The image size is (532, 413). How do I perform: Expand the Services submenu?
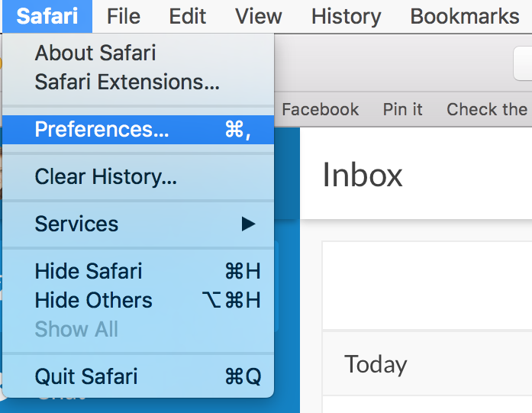[x=138, y=224]
